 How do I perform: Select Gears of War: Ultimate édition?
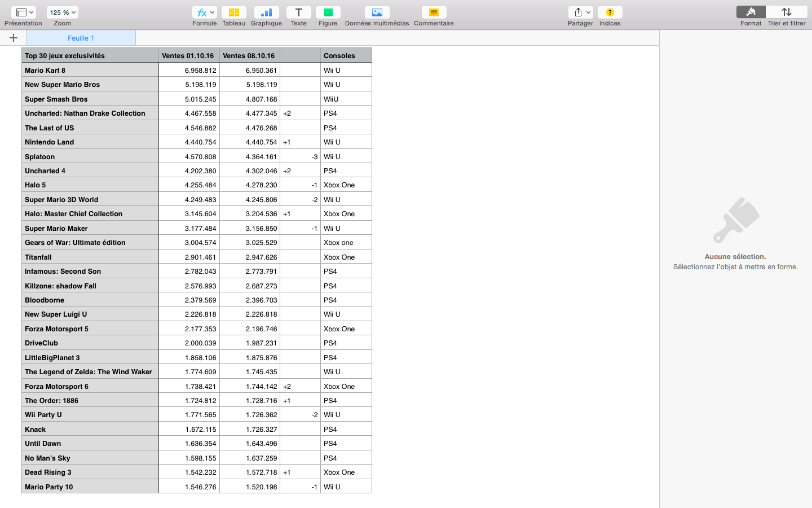pyautogui.click(x=90, y=242)
